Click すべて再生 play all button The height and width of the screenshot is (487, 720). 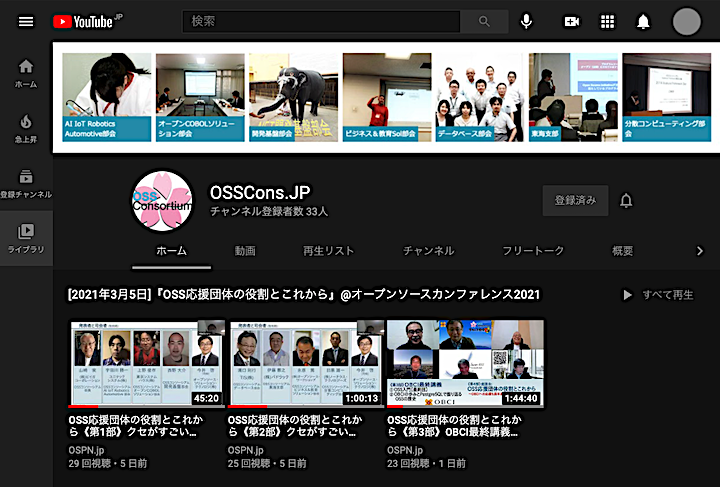tap(658, 294)
